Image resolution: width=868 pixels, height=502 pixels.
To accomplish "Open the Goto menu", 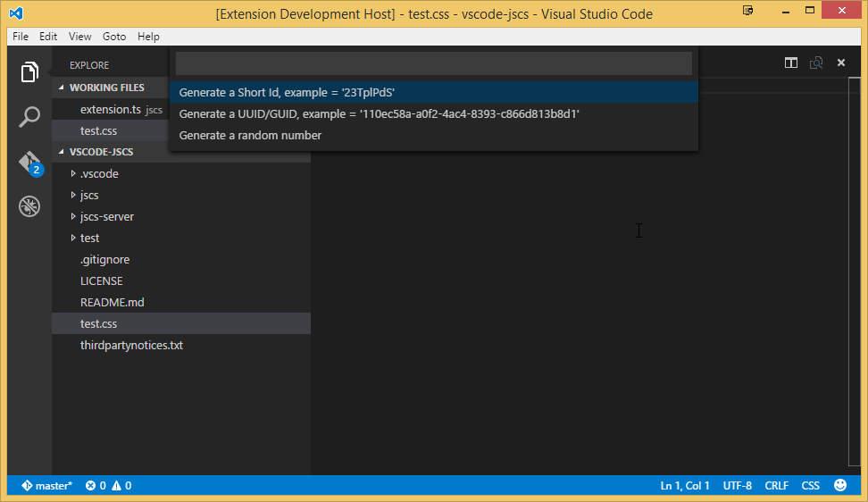I will pyautogui.click(x=114, y=37).
